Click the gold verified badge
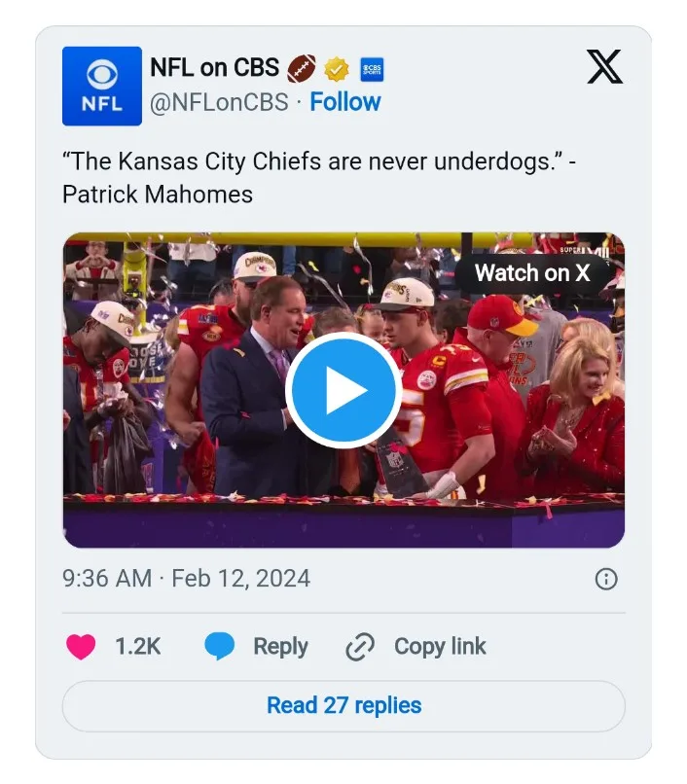 [x=337, y=69]
